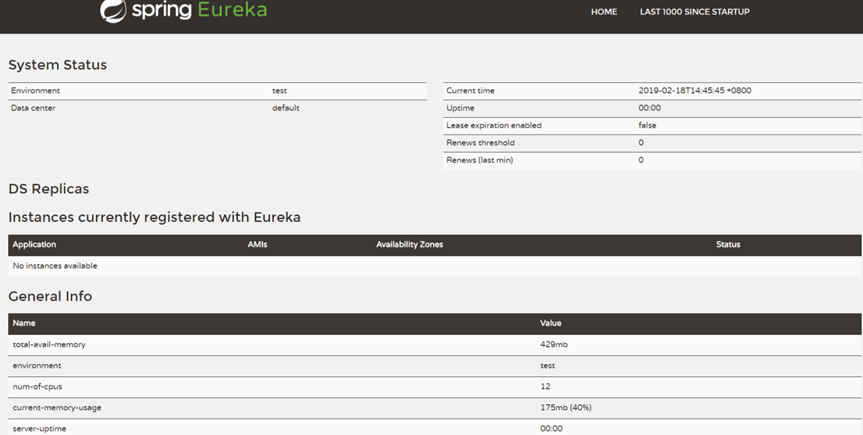
Task: Click the Name column header
Action: pos(24,323)
